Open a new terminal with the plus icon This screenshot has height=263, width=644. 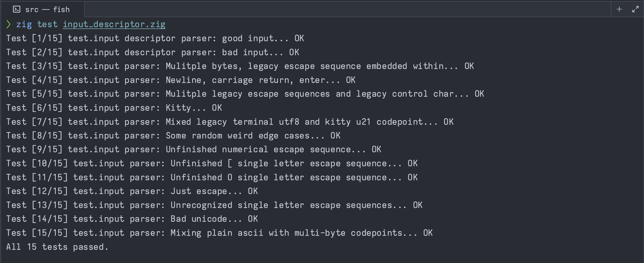coord(619,9)
